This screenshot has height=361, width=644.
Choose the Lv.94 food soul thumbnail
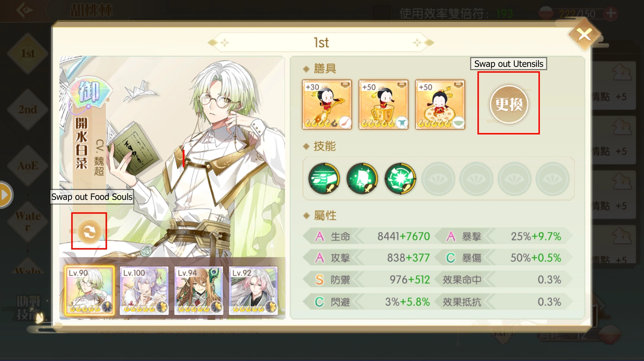[199, 290]
